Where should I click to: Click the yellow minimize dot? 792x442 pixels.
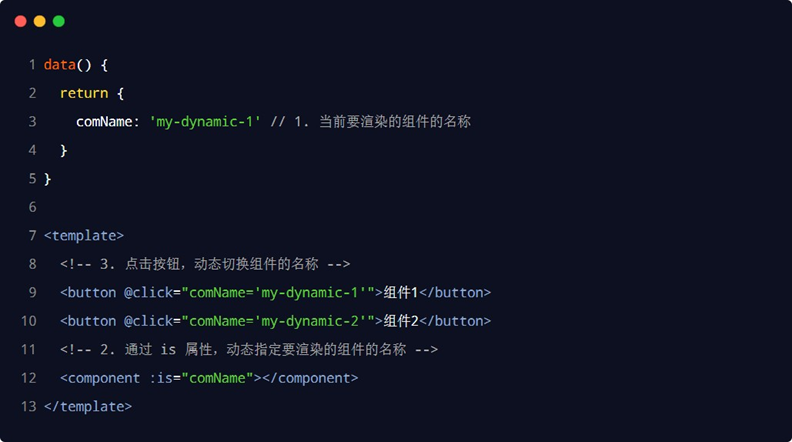[39, 21]
